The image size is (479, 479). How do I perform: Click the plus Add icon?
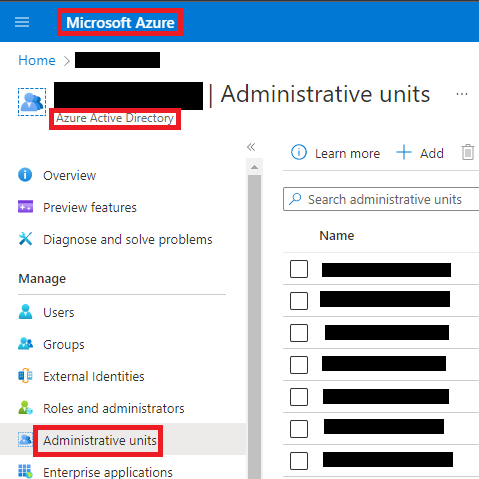pos(404,152)
